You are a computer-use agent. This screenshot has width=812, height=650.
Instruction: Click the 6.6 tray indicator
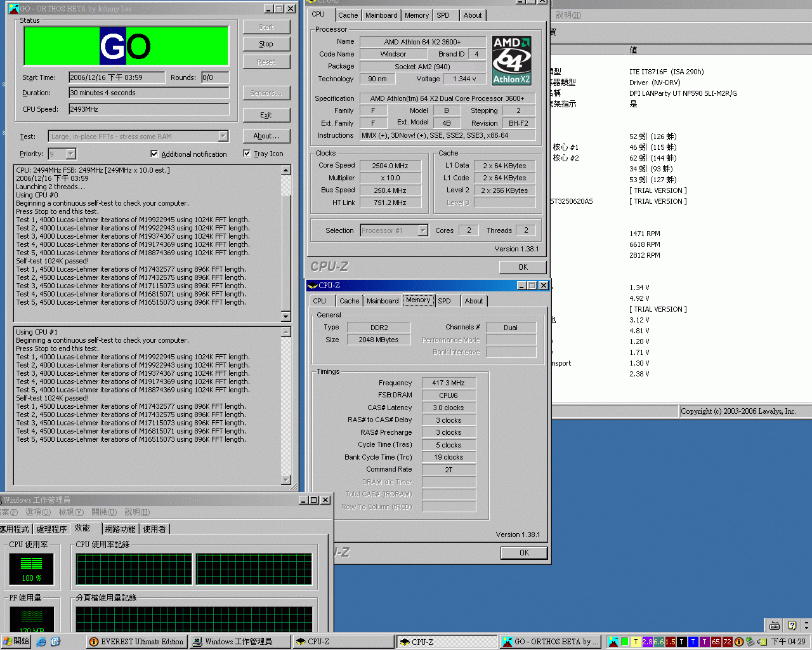(659, 642)
